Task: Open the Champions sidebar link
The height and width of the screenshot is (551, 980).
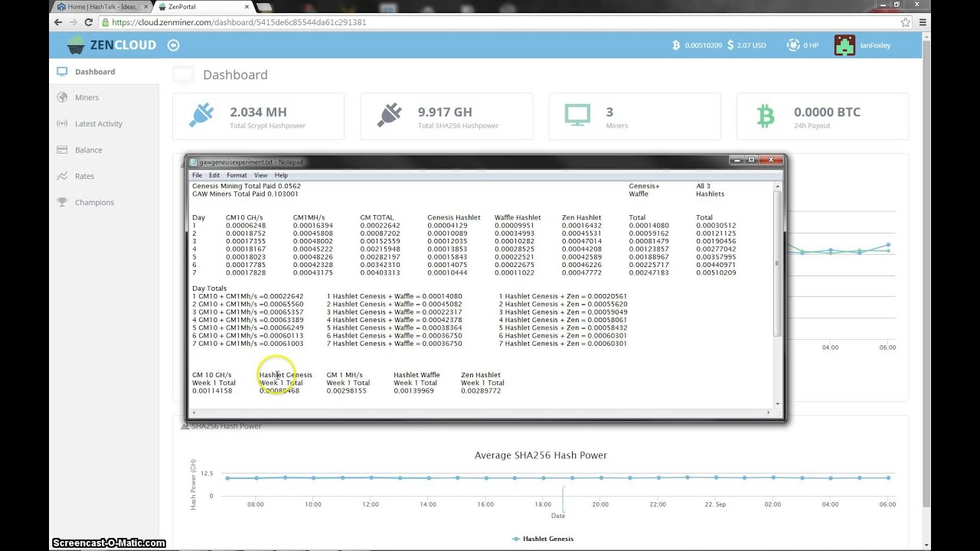Action: [95, 203]
